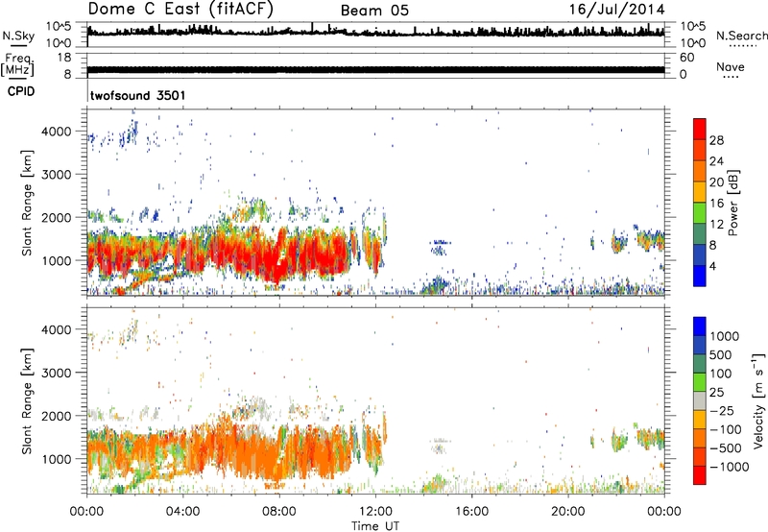Click the '12:00' time axis label
Screen dimensions: 768x532
[375, 512]
